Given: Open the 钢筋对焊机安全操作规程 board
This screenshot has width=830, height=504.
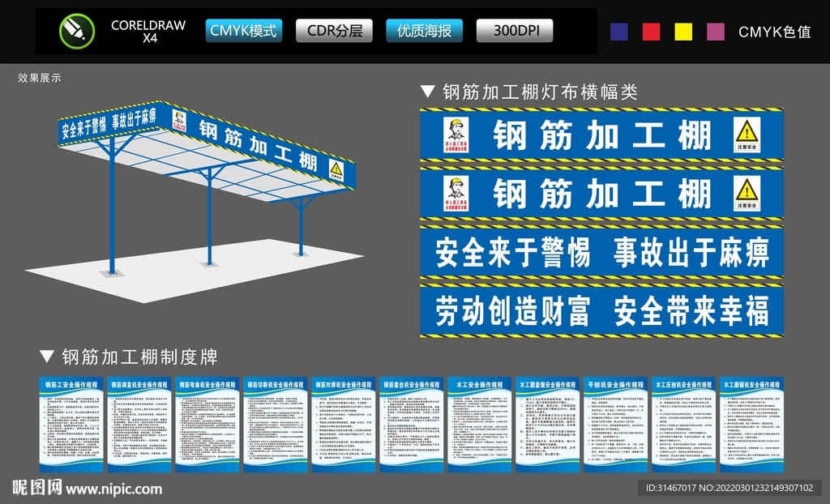Looking at the screenshot, I should coord(344,425).
